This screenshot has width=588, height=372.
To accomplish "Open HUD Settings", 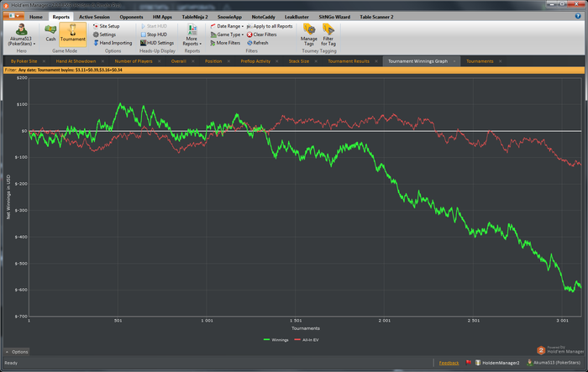I will pos(157,43).
